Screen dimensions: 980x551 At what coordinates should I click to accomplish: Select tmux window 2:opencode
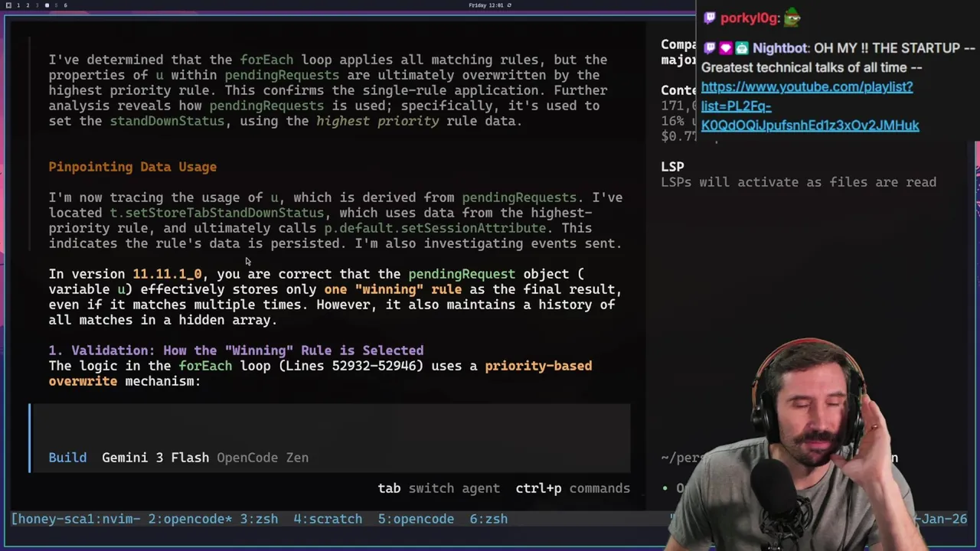[190, 519]
